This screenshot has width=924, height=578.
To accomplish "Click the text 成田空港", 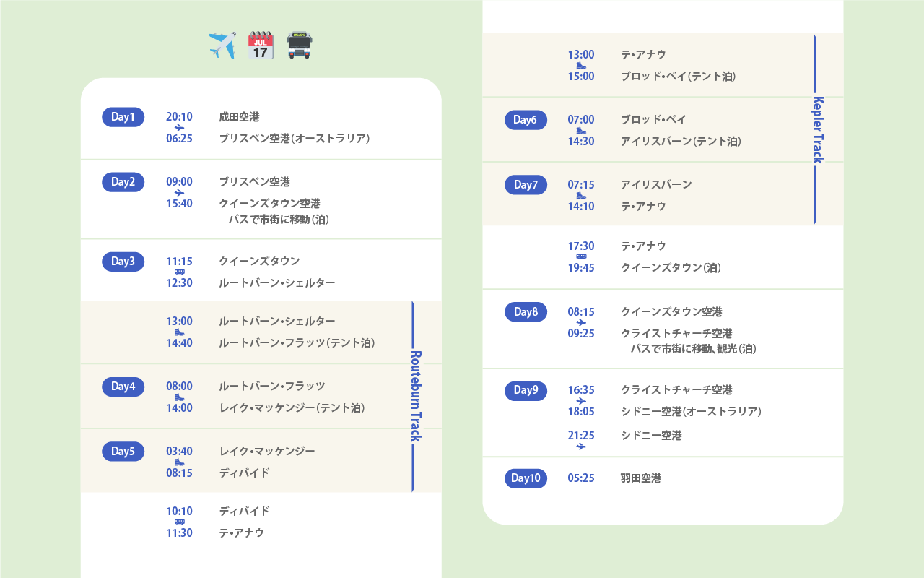I will [x=239, y=117].
